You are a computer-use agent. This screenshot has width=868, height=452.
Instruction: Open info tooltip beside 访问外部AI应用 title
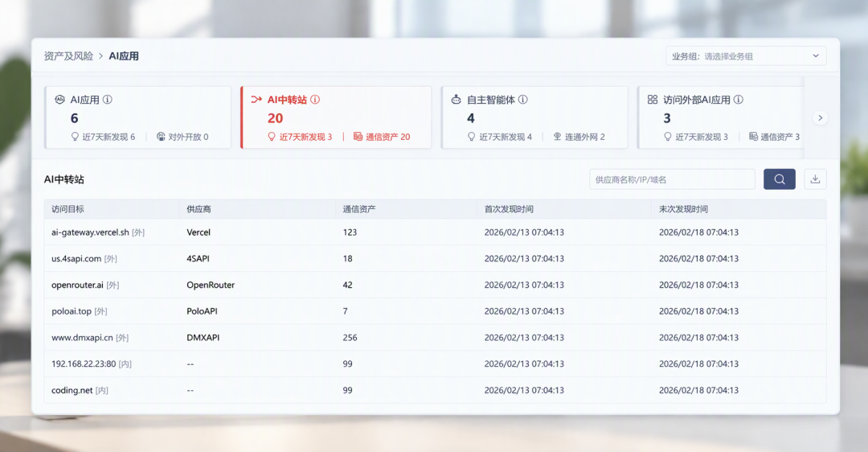tap(739, 100)
